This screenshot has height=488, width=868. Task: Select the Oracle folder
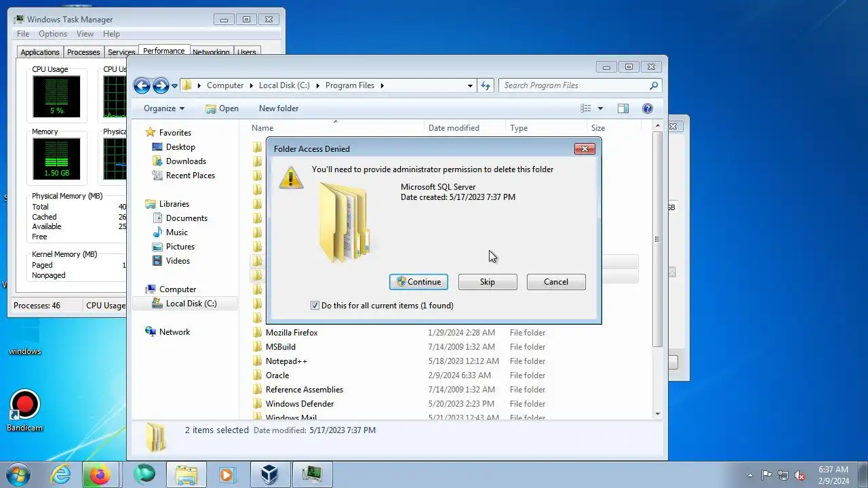pyautogui.click(x=277, y=375)
